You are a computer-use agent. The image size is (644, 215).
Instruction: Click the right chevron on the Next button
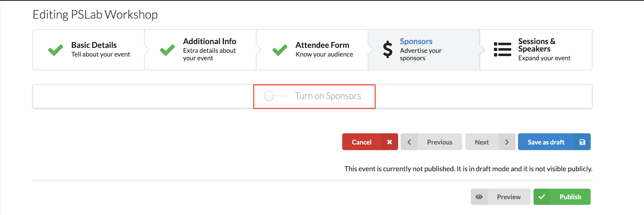[507, 142]
